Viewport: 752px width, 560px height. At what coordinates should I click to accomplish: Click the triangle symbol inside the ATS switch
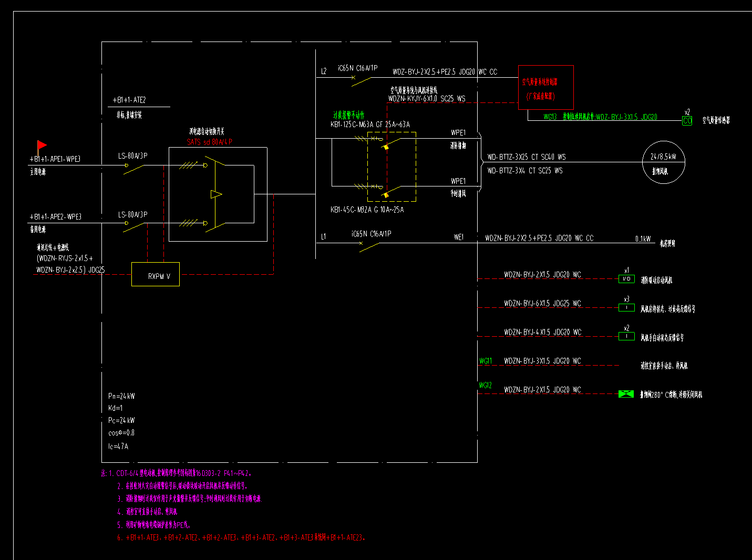216,194
